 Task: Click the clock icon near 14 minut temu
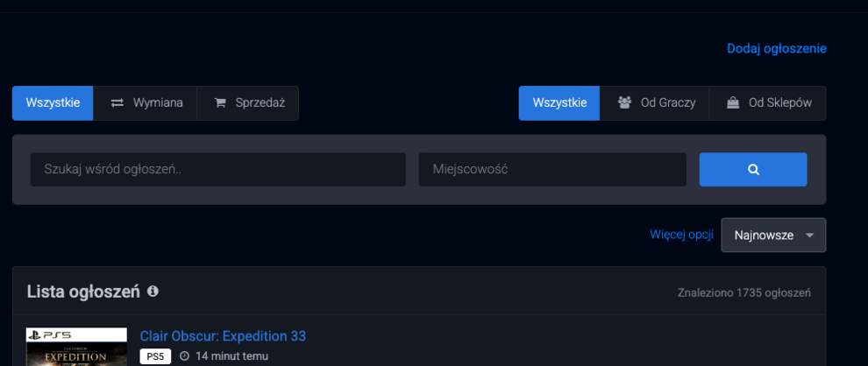click(184, 356)
